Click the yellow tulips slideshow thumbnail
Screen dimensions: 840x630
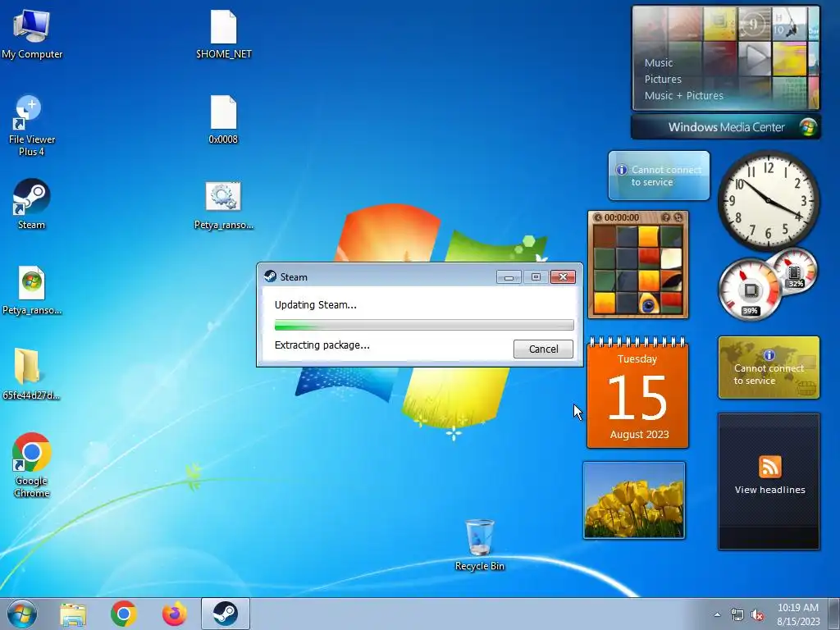tap(634, 500)
